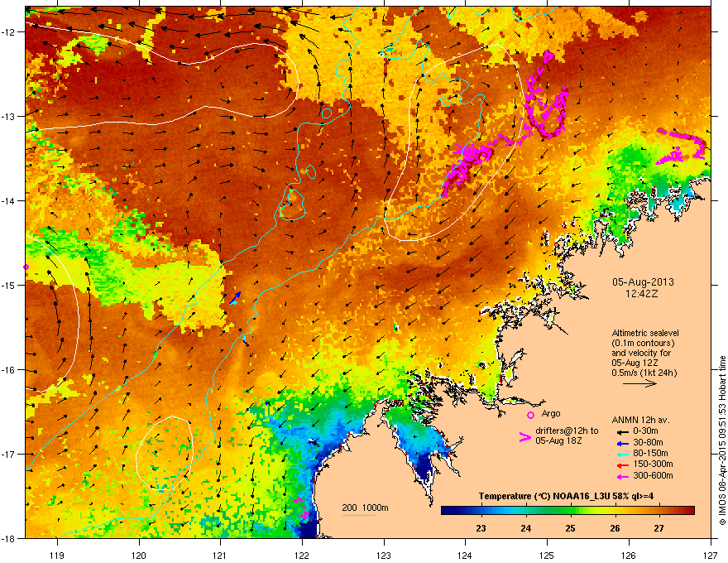Click the colorbar tick label 27
Image resolution: width=728 pixels, height=563 pixels.
pyautogui.click(x=659, y=528)
